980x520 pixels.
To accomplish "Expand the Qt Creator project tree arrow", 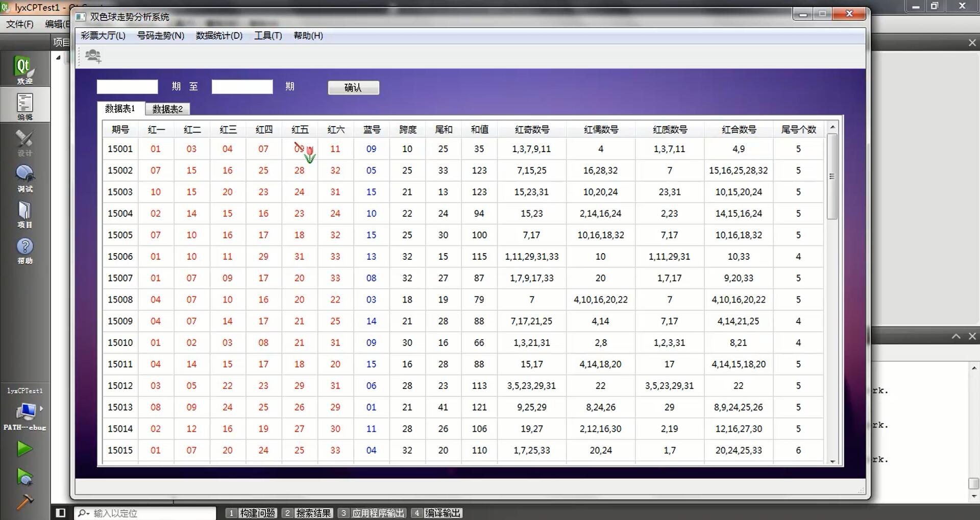I will click(58, 58).
